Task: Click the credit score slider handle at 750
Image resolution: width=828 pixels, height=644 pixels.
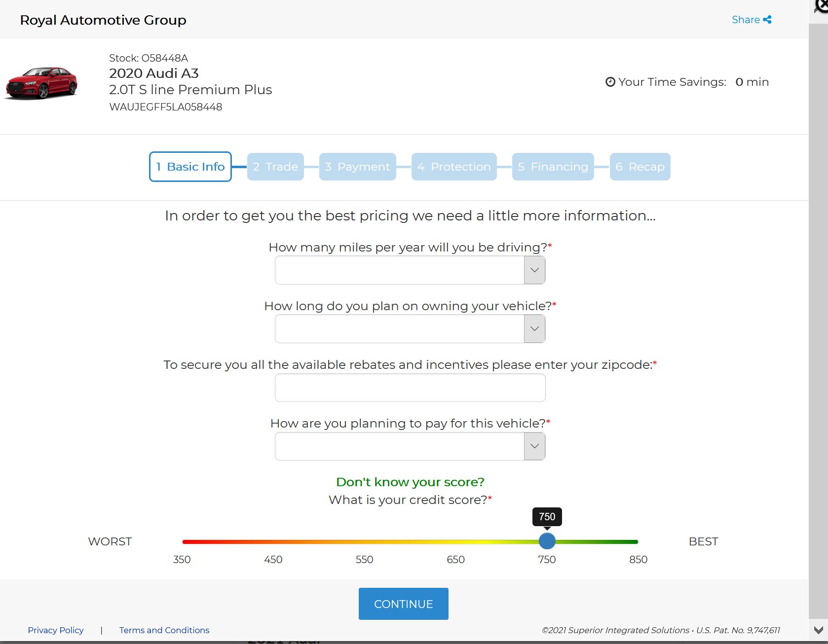Action: (547, 541)
